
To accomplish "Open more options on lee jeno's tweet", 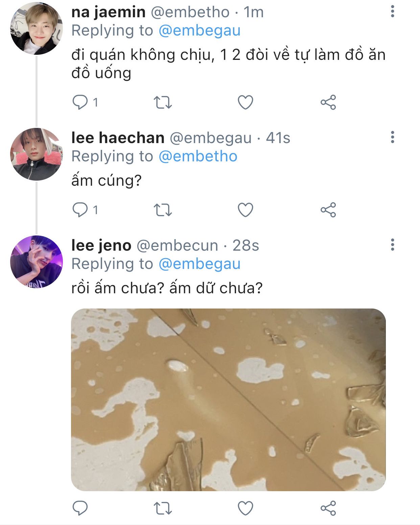I will (x=392, y=245).
